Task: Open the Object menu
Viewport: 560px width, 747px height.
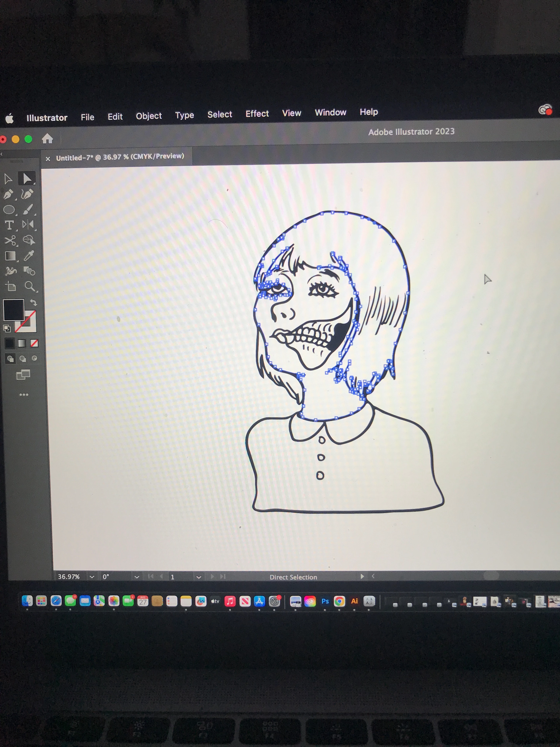Action: (x=149, y=116)
